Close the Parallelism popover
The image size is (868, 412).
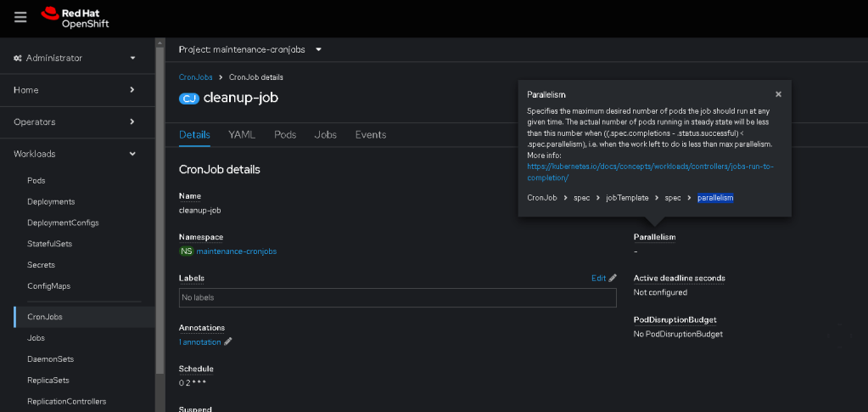click(x=778, y=94)
